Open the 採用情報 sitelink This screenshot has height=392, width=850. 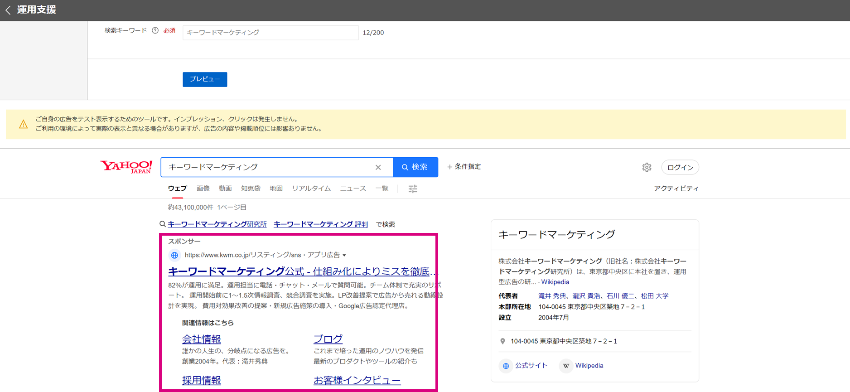point(202,381)
